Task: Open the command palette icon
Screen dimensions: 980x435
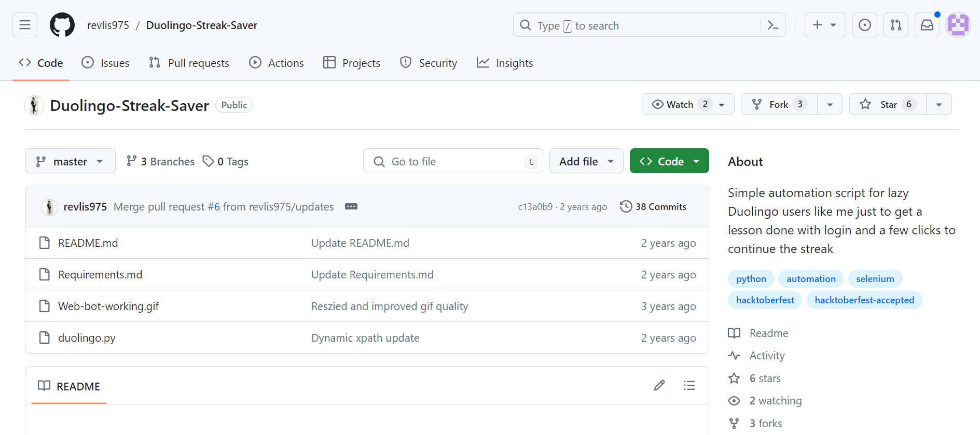Action: [772, 25]
